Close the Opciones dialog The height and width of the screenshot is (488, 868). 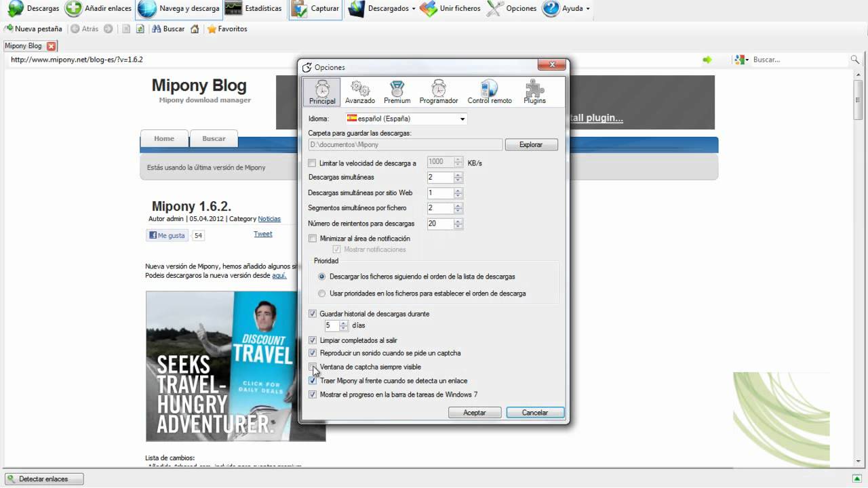tap(551, 65)
